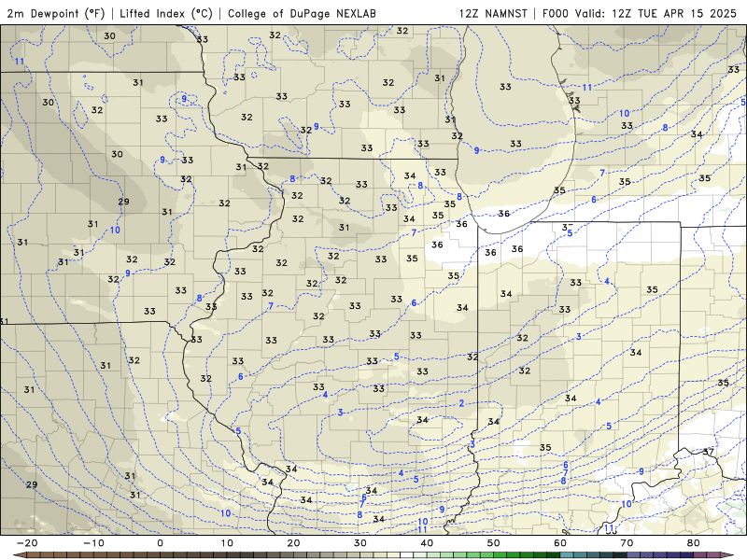Viewport: 747px width, 560px height.
Task: Click the blue '2' lifted index contour label
Action: click(461, 403)
